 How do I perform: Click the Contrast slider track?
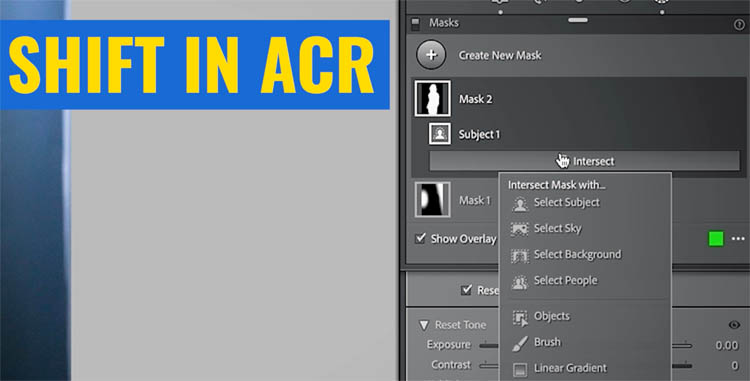tap(586, 366)
